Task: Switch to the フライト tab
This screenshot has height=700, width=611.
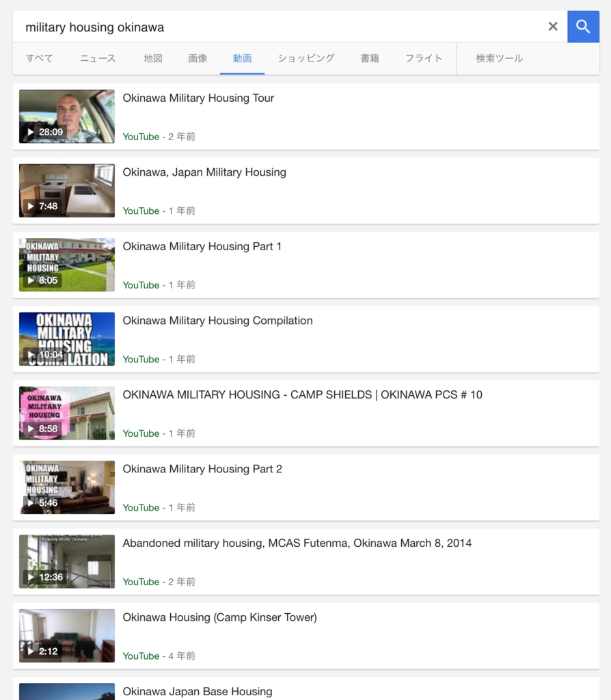Action: tap(424, 59)
